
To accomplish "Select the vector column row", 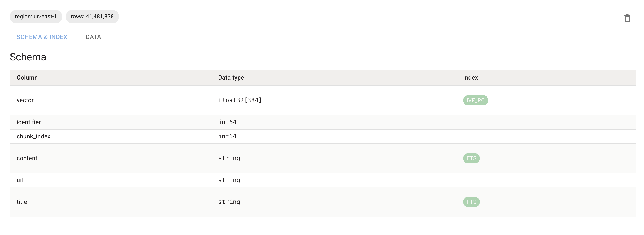I will click(100, 100).
